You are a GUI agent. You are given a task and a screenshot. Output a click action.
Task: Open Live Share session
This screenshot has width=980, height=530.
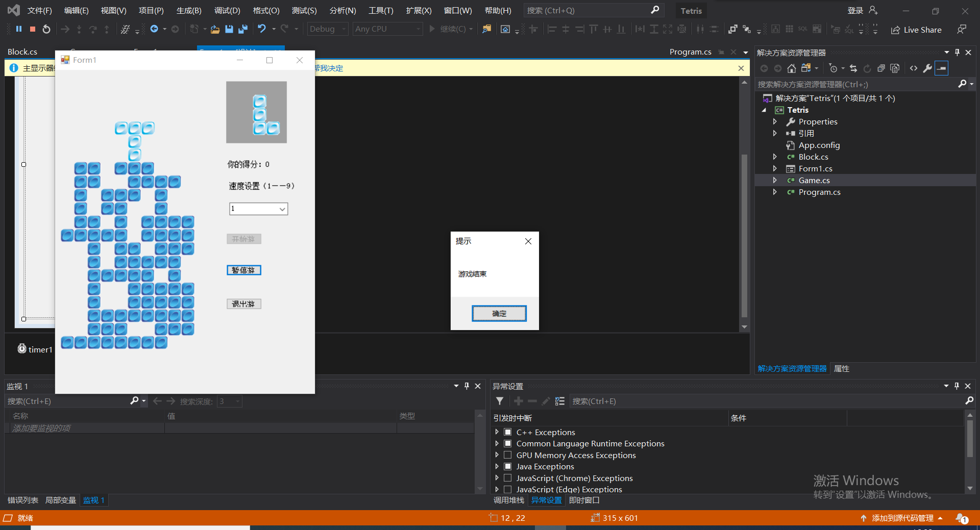pyautogui.click(x=916, y=30)
